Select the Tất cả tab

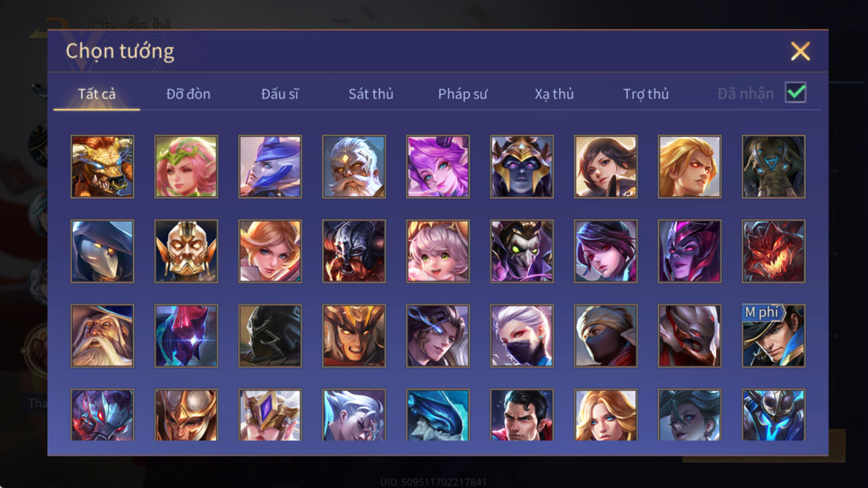click(x=97, y=94)
